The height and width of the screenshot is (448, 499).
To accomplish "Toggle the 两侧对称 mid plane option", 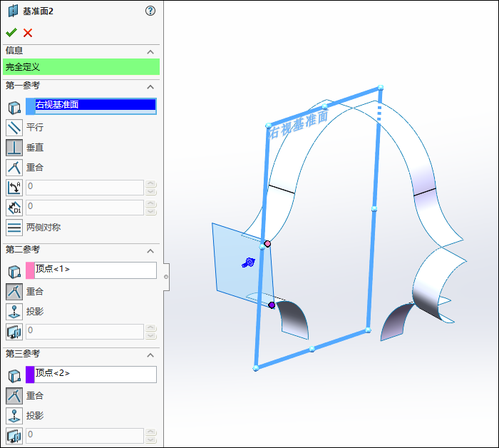I will [x=14, y=228].
